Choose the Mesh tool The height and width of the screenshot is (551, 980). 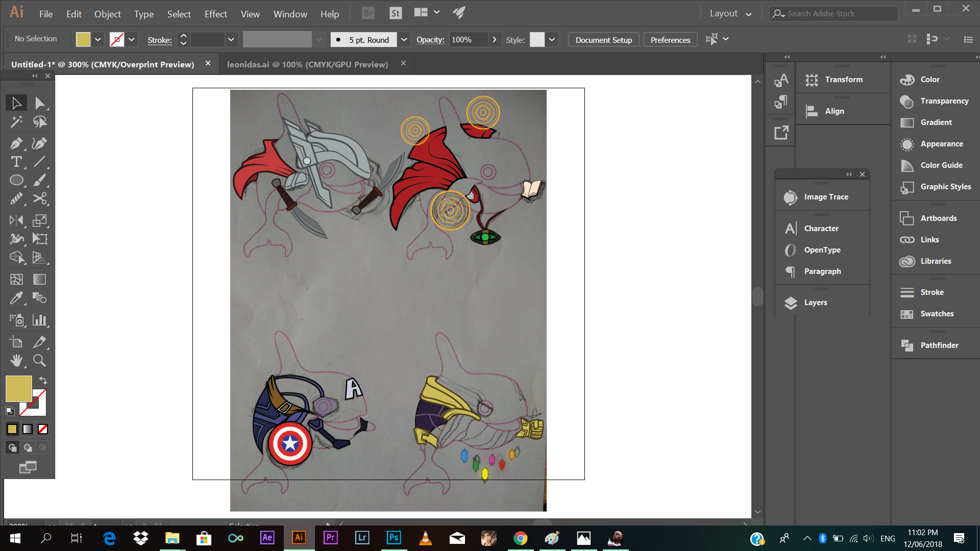(x=16, y=279)
